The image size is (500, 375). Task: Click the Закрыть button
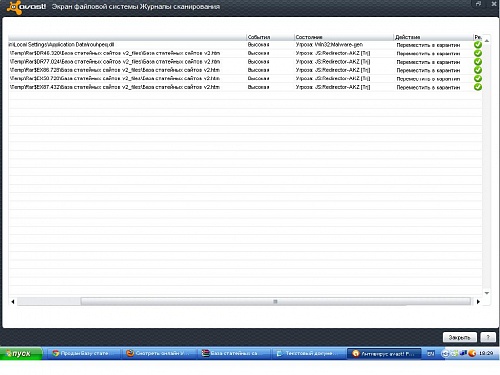click(x=459, y=338)
